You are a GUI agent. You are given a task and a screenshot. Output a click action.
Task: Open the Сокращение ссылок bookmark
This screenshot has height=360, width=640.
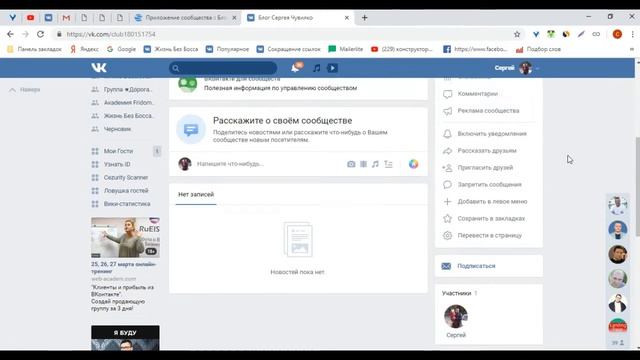click(289, 49)
